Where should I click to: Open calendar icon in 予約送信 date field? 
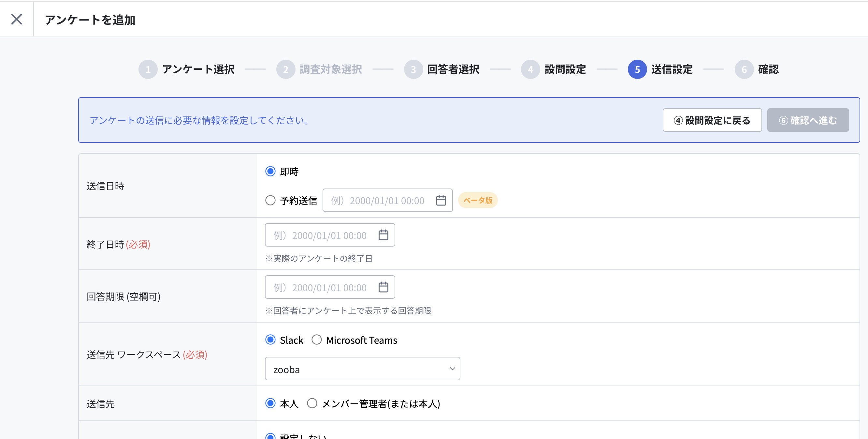pos(441,200)
